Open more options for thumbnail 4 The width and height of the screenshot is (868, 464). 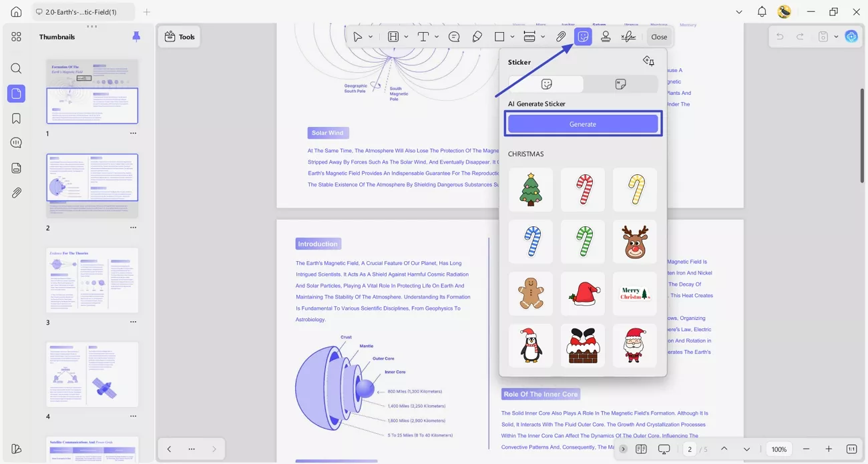[133, 417]
